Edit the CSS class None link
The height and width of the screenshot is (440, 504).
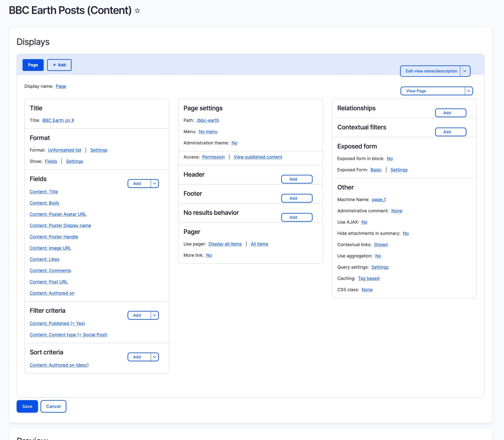click(x=367, y=290)
